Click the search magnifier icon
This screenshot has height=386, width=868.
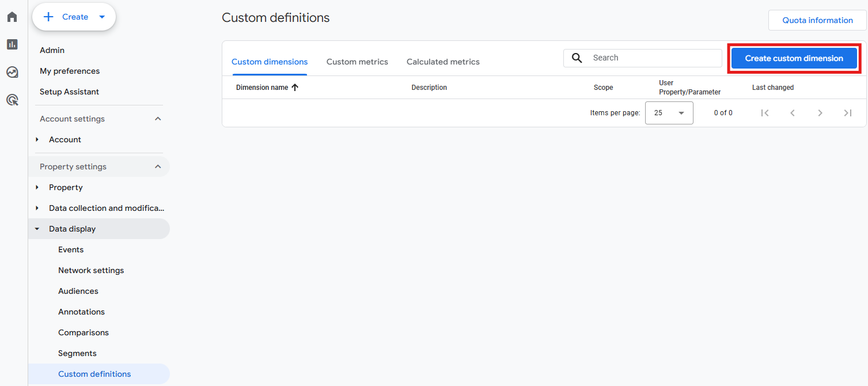click(x=577, y=58)
